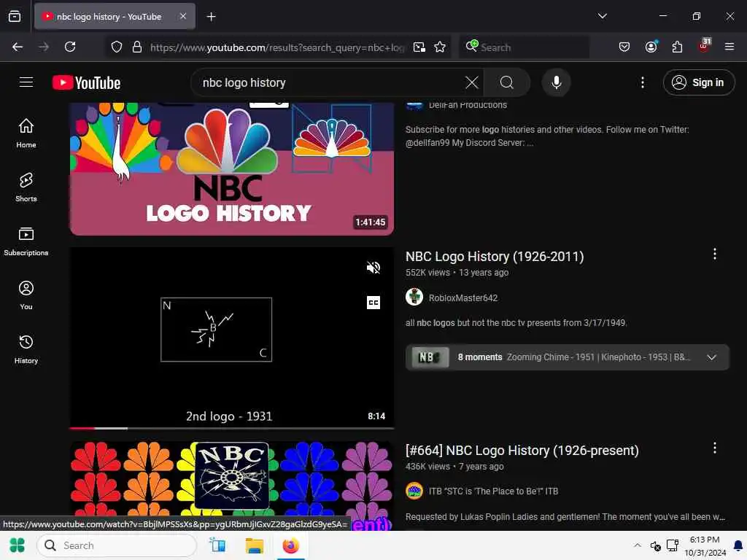
Task: View site security padlock info
Action: click(x=137, y=47)
